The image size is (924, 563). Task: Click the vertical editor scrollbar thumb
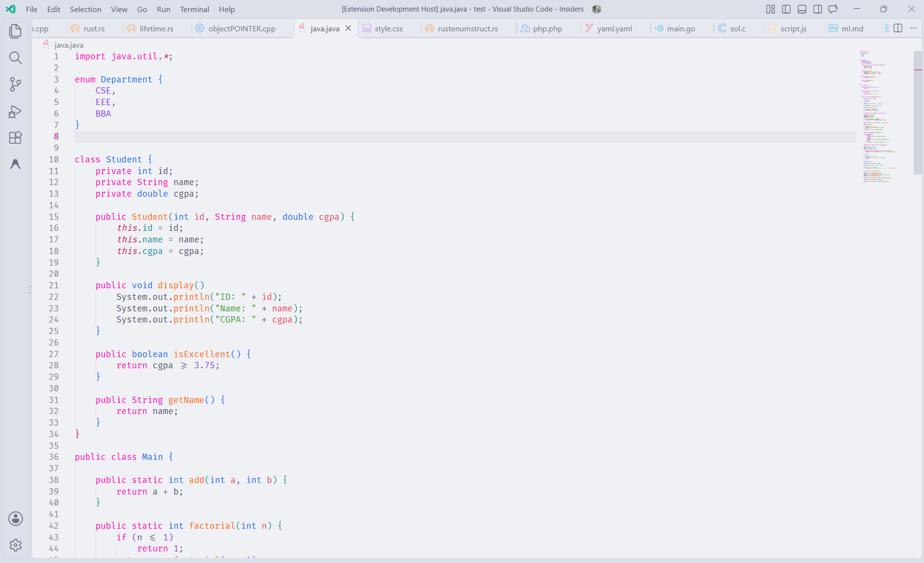pyautogui.click(x=918, y=112)
